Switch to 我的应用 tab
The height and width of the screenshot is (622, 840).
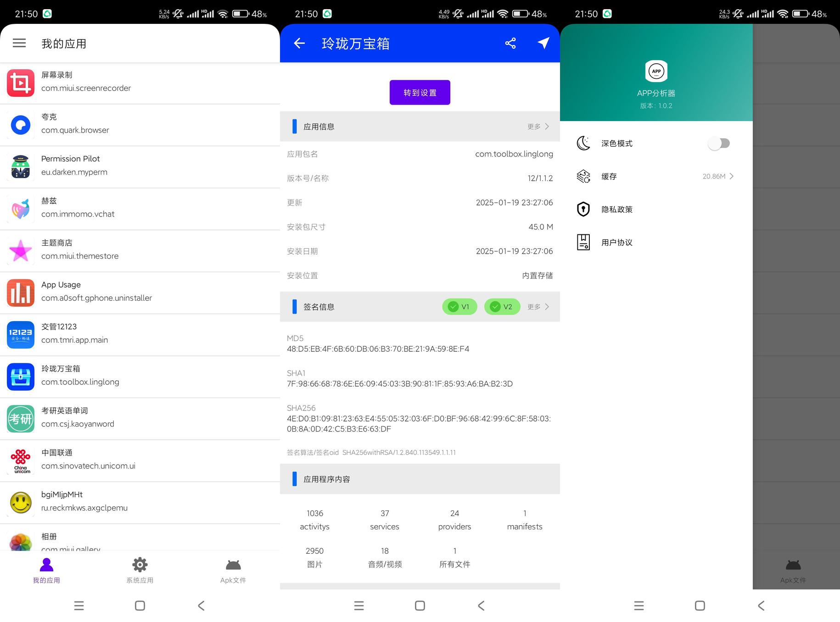46,571
